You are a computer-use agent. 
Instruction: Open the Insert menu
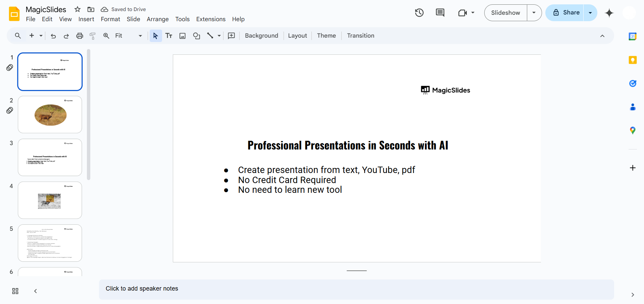(x=86, y=19)
